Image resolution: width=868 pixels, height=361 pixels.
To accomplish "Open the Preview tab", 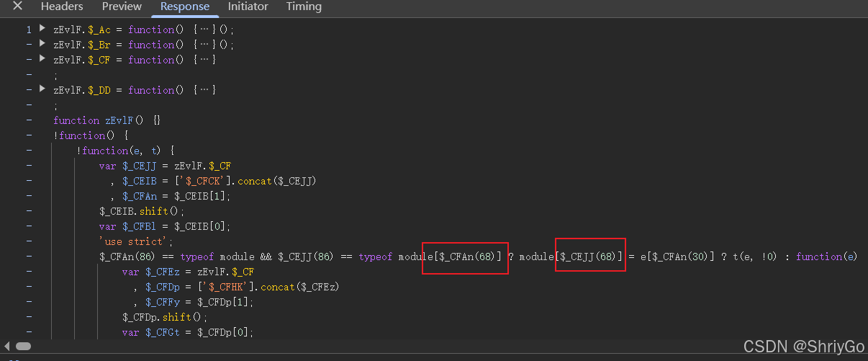I will (x=122, y=6).
